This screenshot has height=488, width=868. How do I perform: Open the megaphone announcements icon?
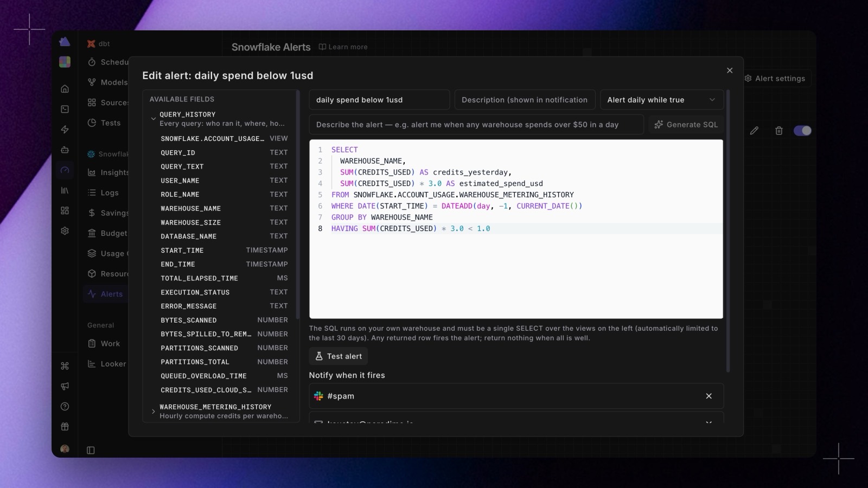tap(65, 386)
